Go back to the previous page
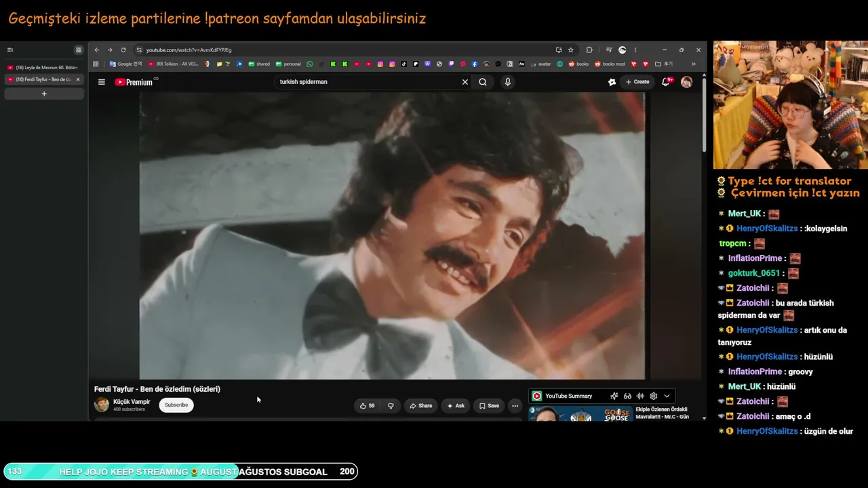This screenshot has height=488, width=868. coord(97,50)
